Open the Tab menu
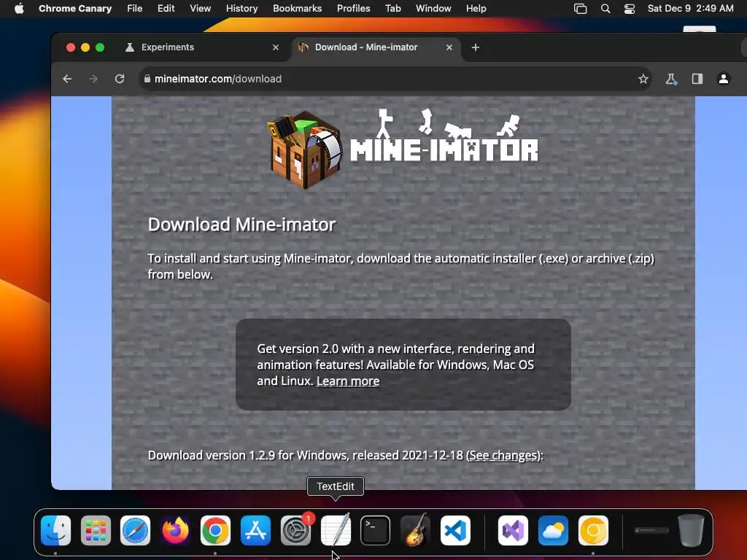The image size is (747, 560). click(393, 9)
